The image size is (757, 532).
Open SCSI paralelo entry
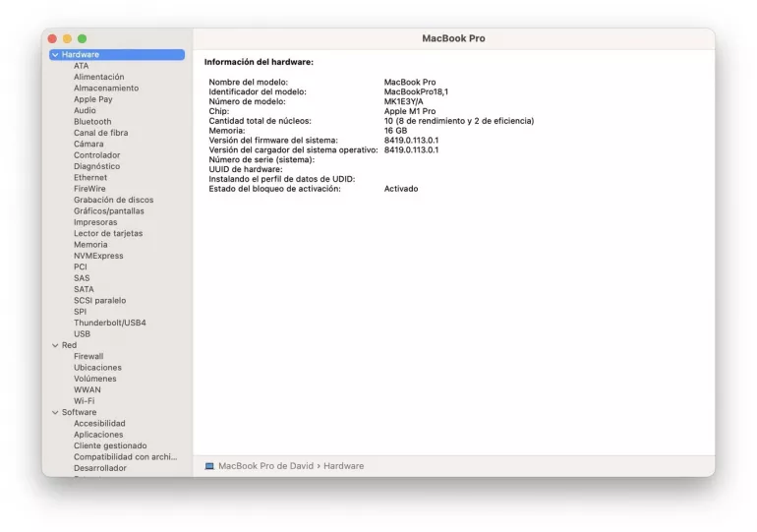click(100, 301)
